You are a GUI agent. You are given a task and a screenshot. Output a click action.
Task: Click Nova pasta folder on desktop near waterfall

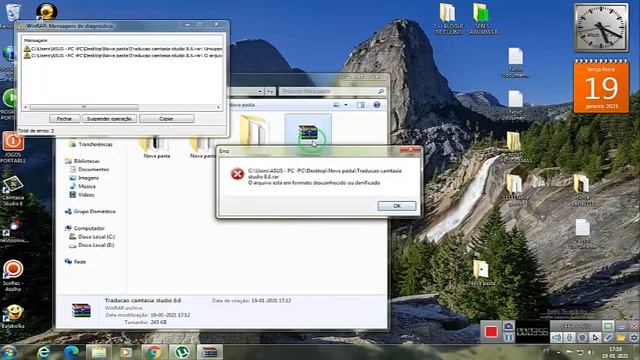tap(482, 273)
